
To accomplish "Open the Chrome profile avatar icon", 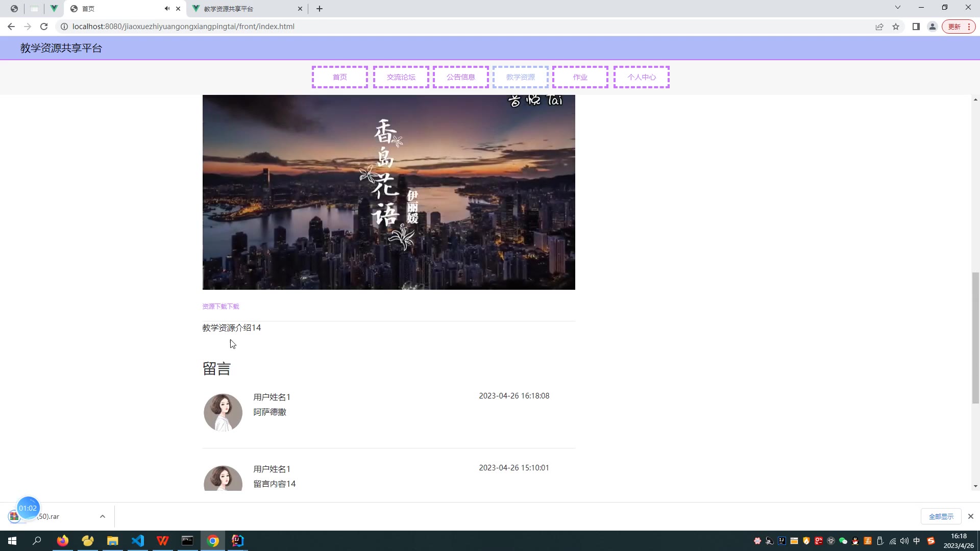I will 933,27.
